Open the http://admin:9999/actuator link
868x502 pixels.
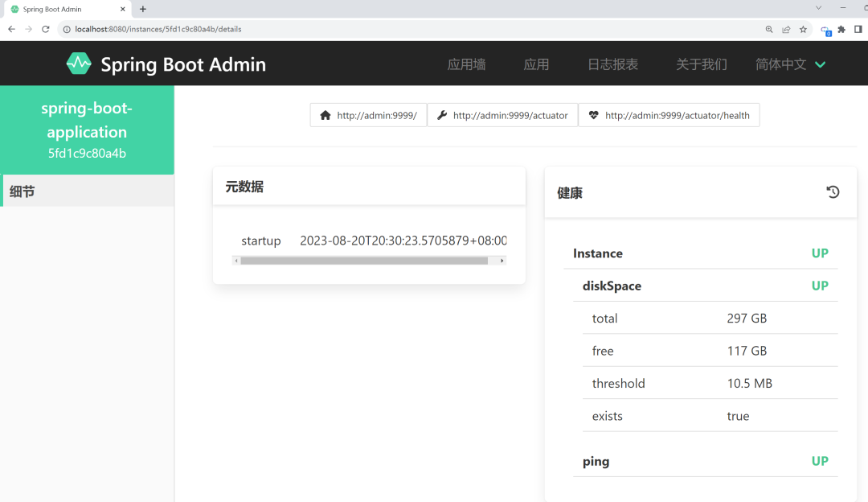click(x=502, y=115)
